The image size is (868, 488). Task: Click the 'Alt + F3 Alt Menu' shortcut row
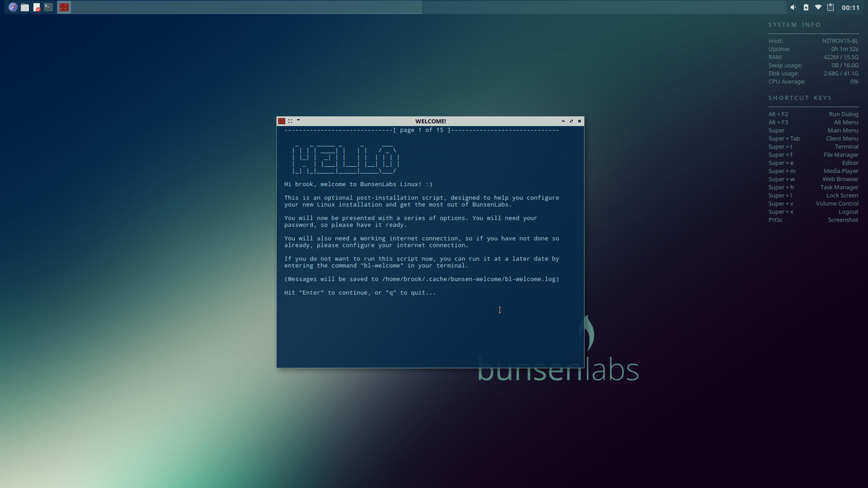click(x=813, y=122)
